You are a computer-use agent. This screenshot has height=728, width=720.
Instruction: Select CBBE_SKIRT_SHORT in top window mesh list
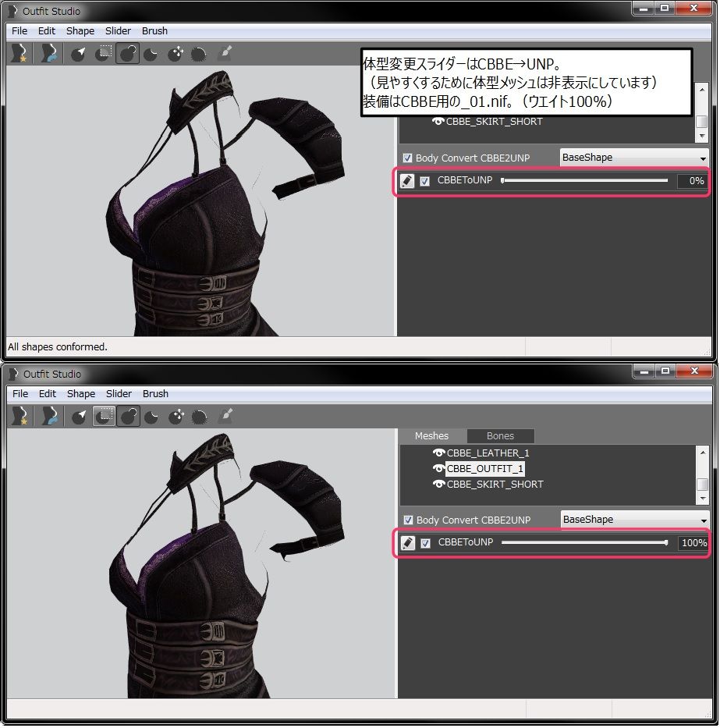pyautogui.click(x=494, y=122)
